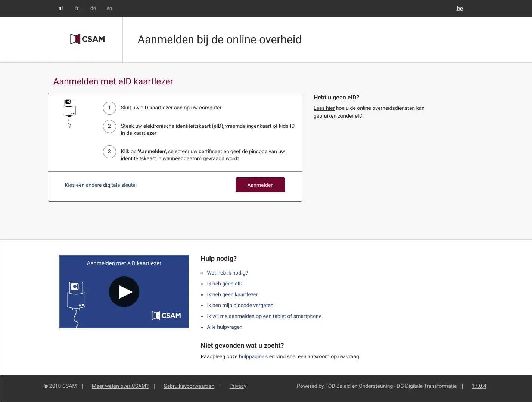
Task: Click the CSAM logo inside the video thumbnail
Action: click(166, 315)
